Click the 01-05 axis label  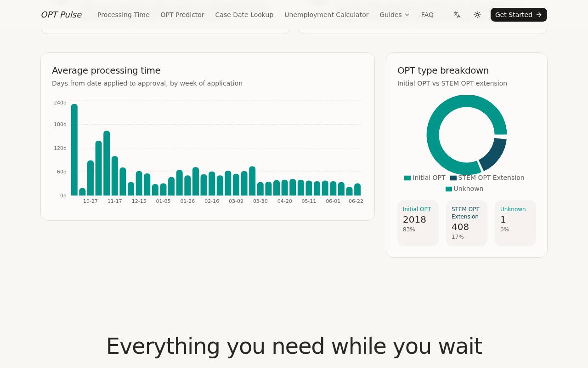(x=163, y=201)
